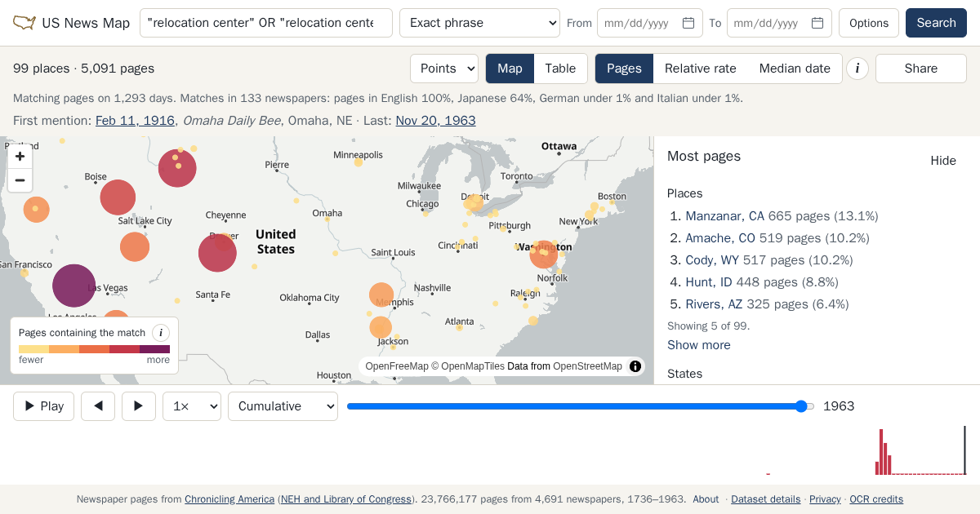The height and width of the screenshot is (514, 980).
Task: Click the tallest red histogram bar
Action: point(881,451)
